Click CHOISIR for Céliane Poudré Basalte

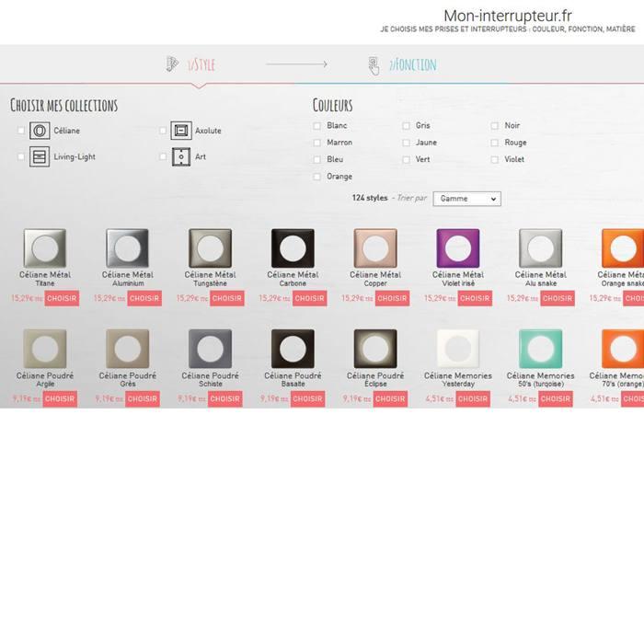click(307, 398)
